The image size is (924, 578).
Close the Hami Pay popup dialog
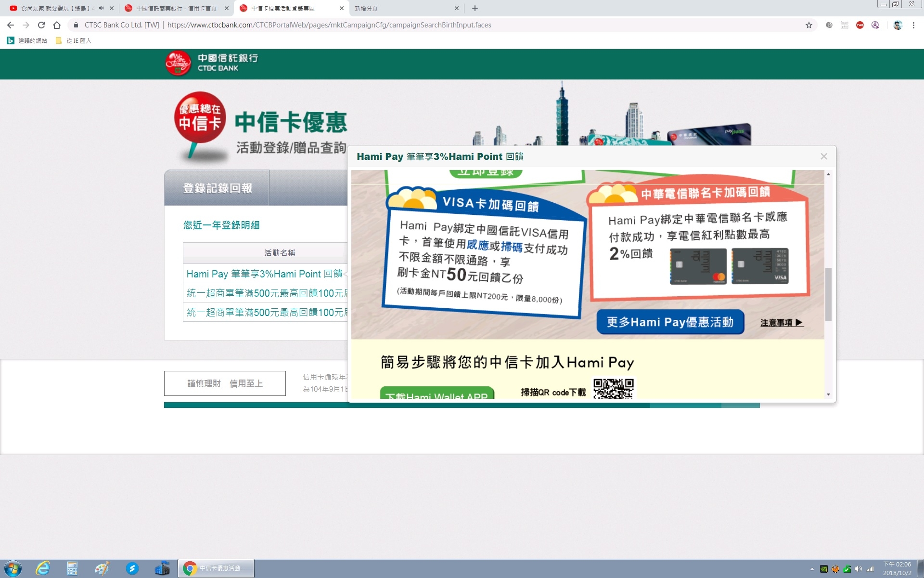pyautogui.click(x=824, y=156)
